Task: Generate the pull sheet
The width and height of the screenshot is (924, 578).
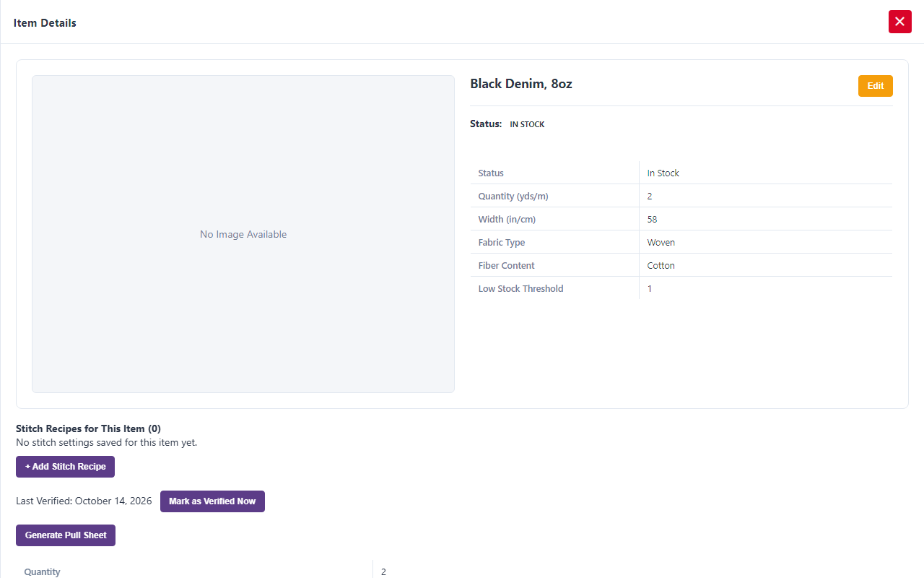Action: [x=66, y=535]
